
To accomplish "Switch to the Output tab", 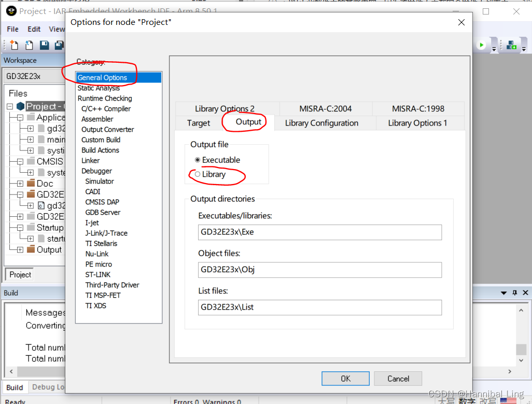I will (248, 122).
